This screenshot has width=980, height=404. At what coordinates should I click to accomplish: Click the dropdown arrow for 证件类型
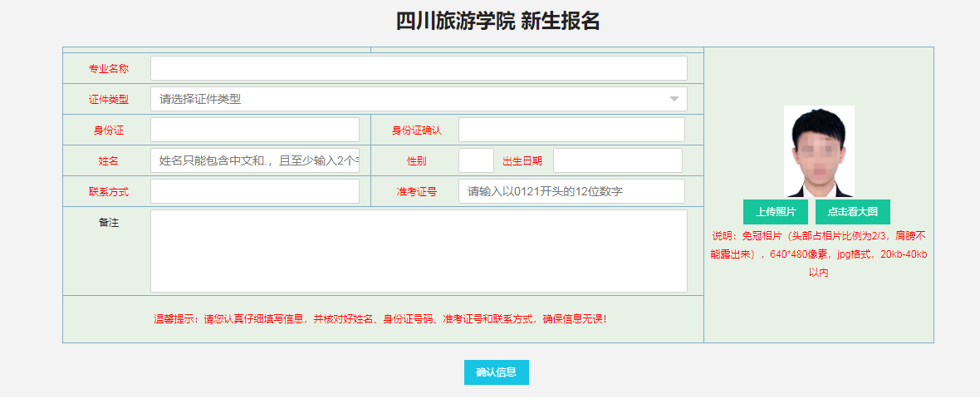[674, 99]
